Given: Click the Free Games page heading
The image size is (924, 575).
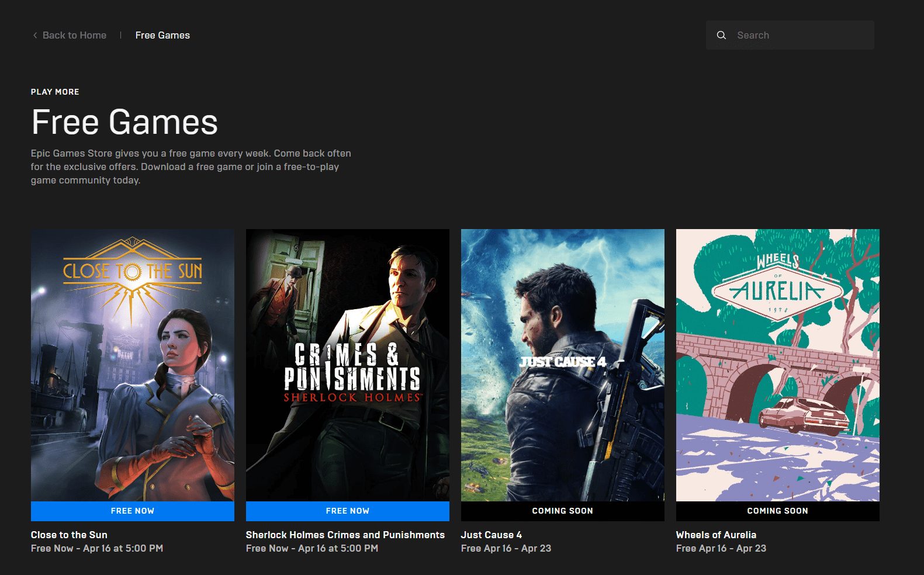Looking at the screenshot, I should coord(124,122).
